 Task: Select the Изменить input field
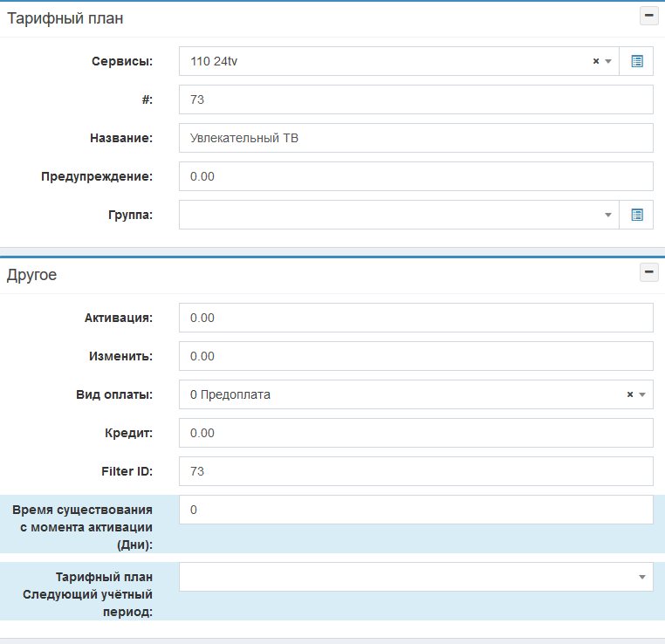coord(415,356)
